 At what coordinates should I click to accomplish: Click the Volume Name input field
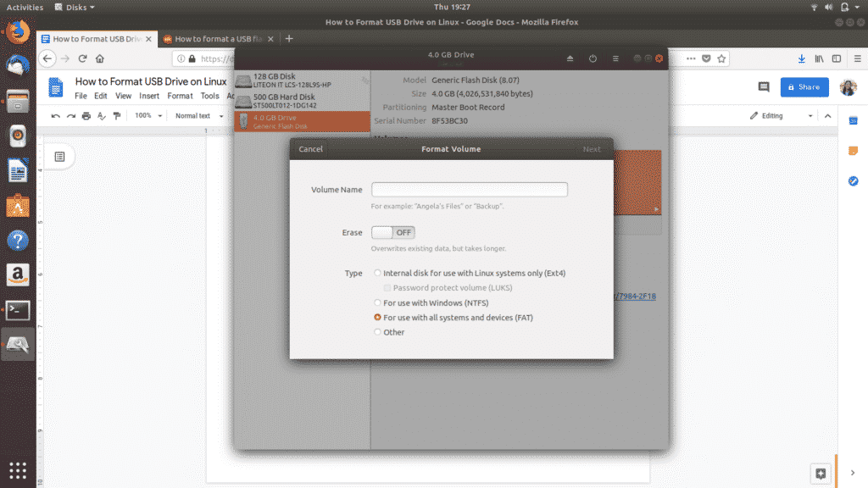pos(470,190)
